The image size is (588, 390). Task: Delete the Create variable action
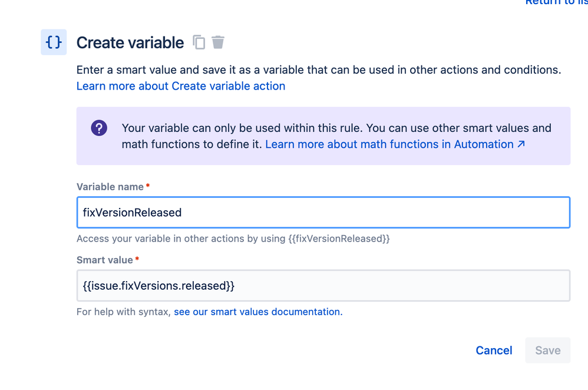(218, 42)
